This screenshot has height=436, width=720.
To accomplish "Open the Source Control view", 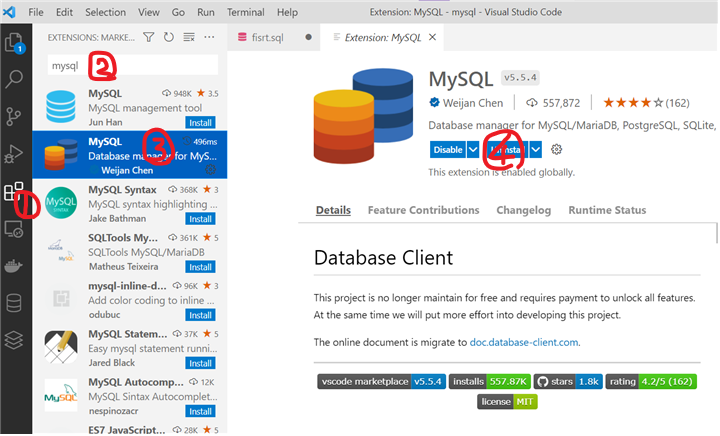I will click(x=13, y=117).
